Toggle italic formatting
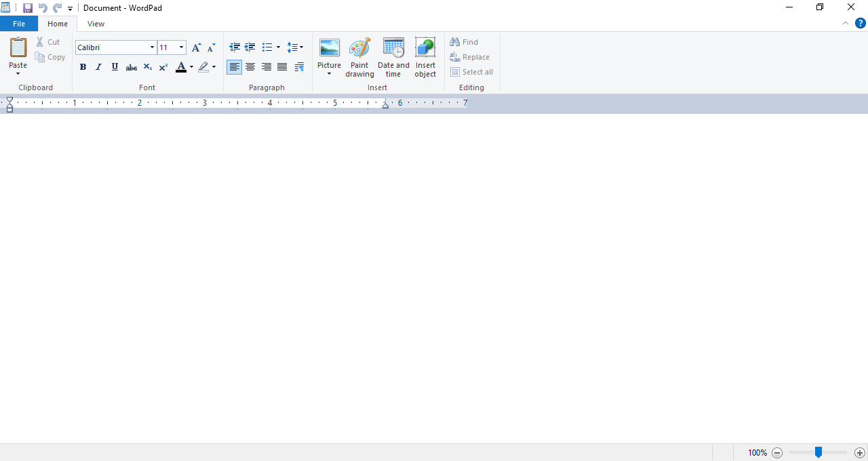The image size is (868, 461). click(98, 67)
